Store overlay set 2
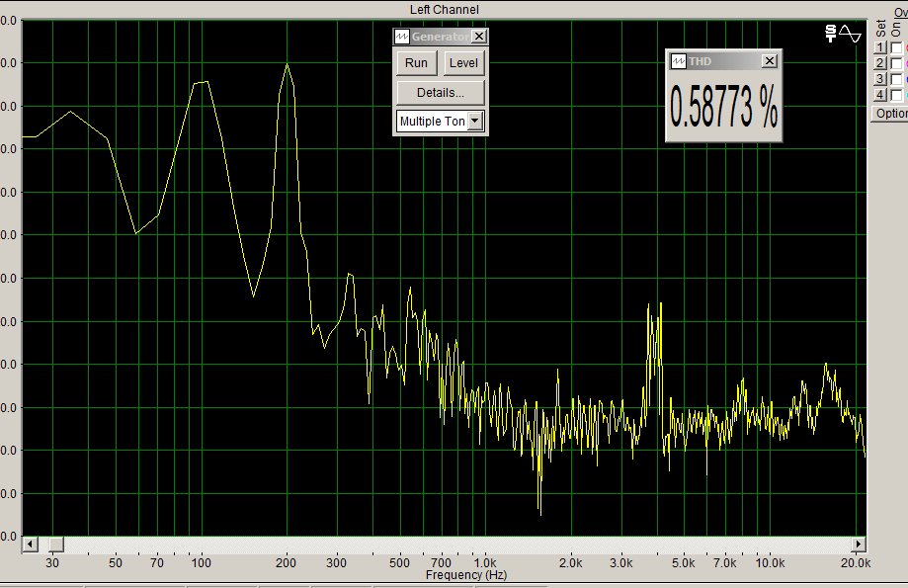 point(880,63)
